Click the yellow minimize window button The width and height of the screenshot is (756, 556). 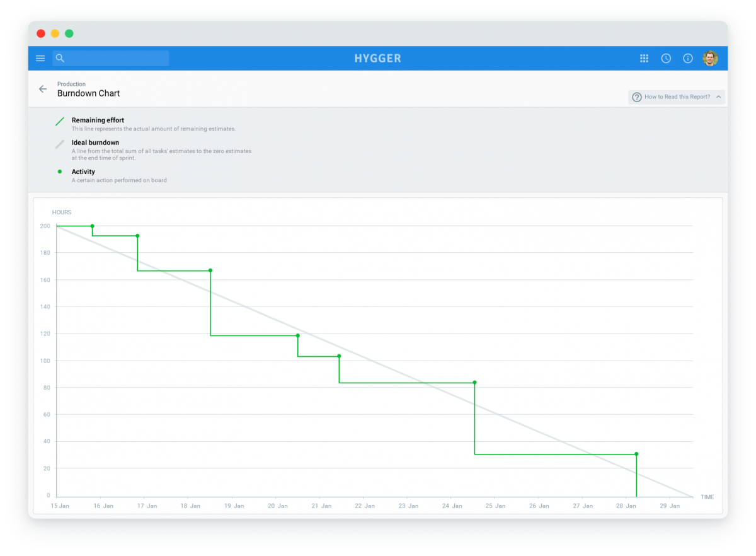pyautogui.click(x=55, y=33)
